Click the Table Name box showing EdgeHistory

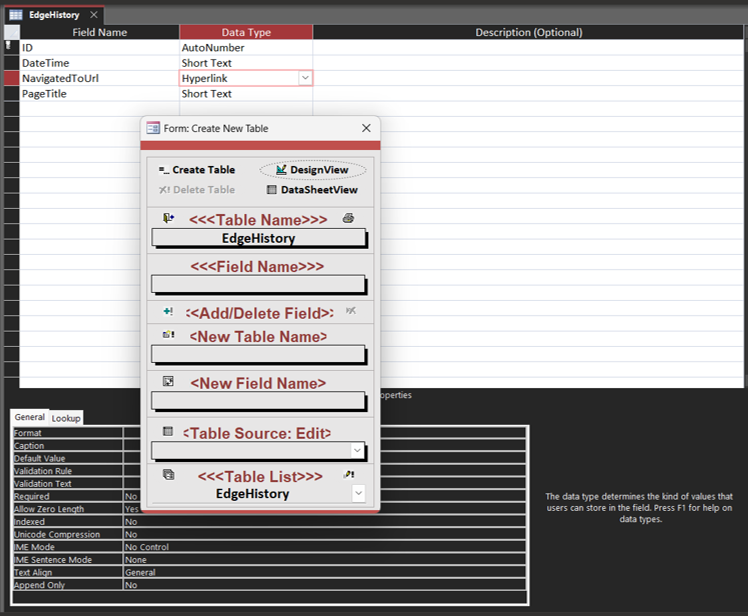point(259,238)
